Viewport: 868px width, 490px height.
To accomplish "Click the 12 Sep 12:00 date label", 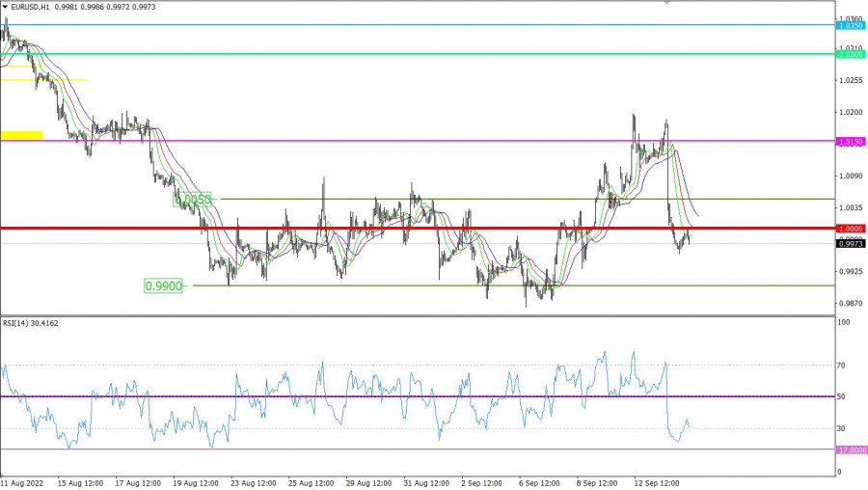I will tap(661, 481).
